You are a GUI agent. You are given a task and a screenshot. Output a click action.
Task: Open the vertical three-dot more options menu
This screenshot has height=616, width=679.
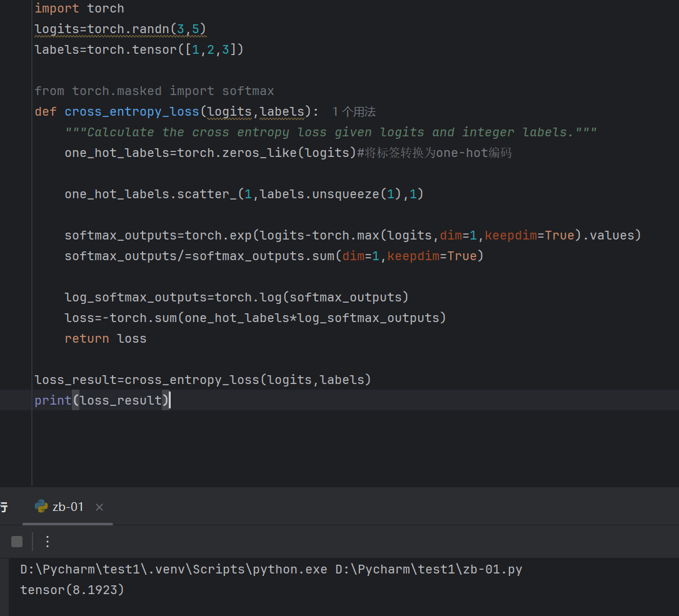pyautogui.click(x=48, y=542)
